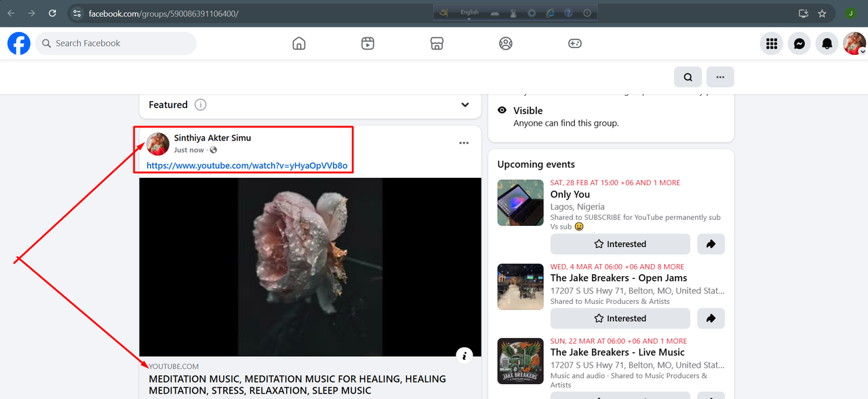Share the Only You event
The height and width of the screenshot is (399, 868).
pos(711,244)
